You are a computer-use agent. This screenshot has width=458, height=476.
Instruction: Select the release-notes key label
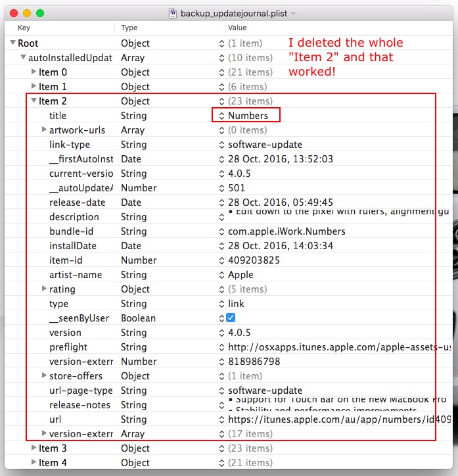point(80,404)
